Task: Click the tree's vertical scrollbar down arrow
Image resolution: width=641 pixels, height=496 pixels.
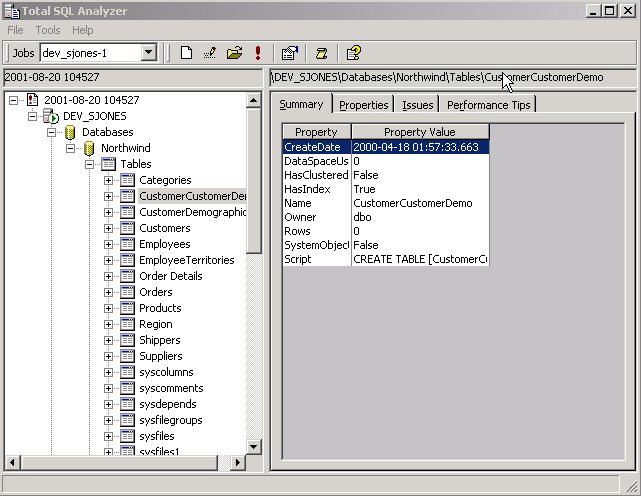Action: (254, 447)
